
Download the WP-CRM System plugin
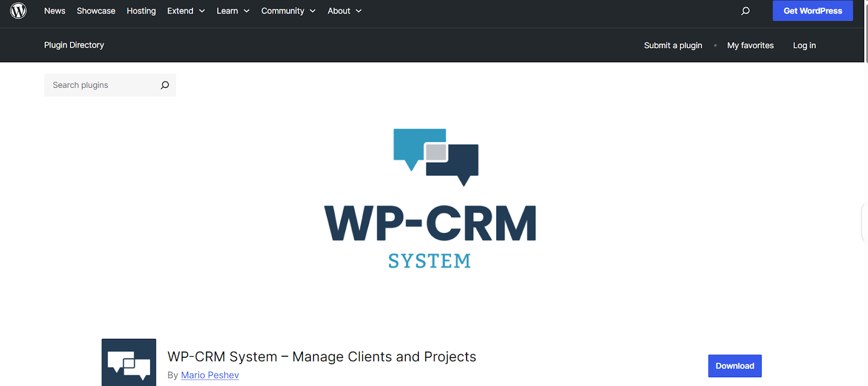click(735, 366)
